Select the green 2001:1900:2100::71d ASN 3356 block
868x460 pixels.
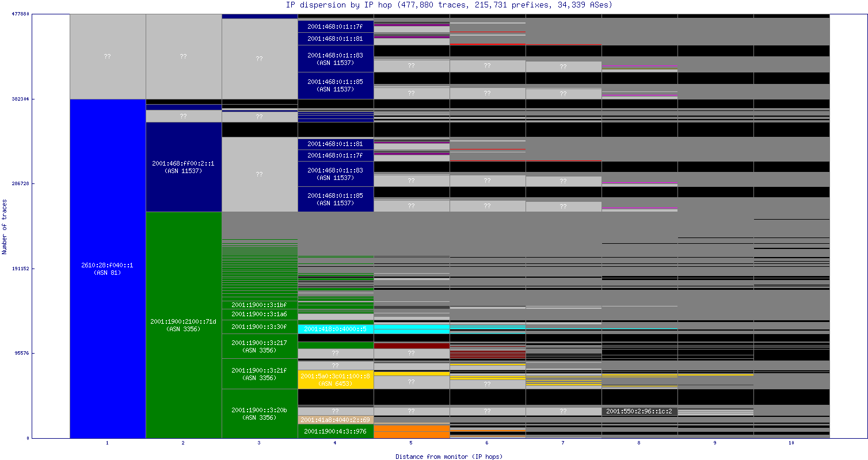(x=184, y=325)
